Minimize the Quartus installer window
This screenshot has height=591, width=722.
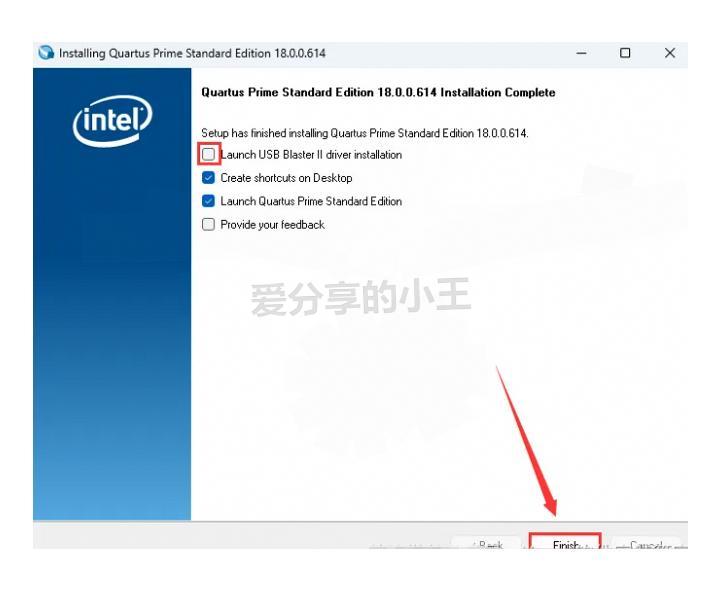[x=582, y=53]
